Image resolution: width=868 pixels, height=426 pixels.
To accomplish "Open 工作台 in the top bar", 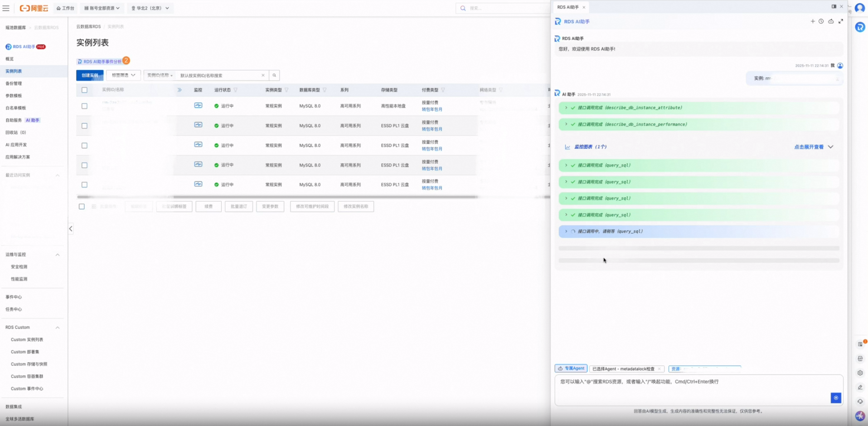I will 65,8.
